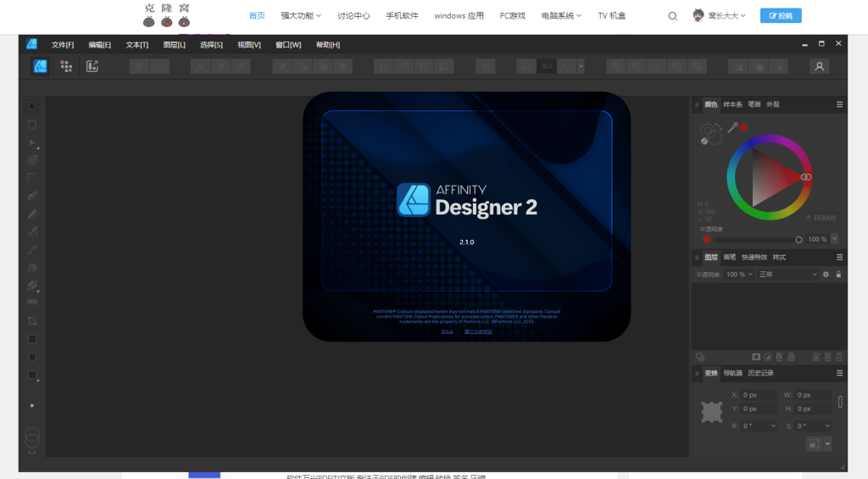Switch to the Designer persona icon

[x=40, y=66]
